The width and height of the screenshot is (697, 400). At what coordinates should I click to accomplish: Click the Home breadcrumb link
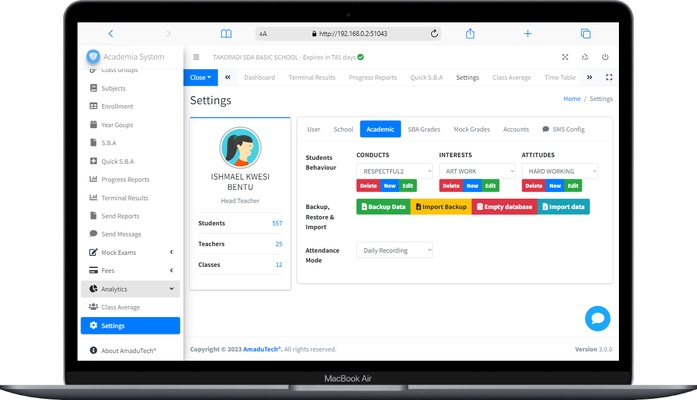click(x=571, y=99)
